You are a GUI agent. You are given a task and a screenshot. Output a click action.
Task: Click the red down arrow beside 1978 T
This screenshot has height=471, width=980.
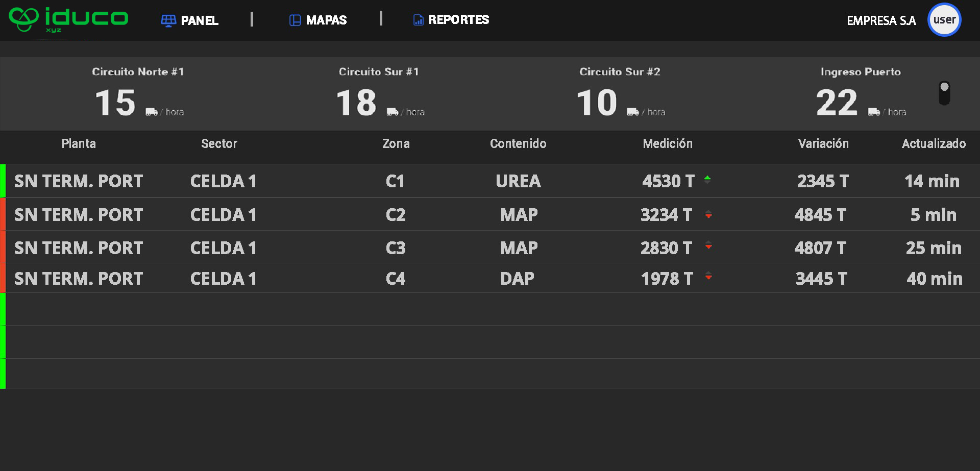pyautogui.click(x=708, y=277)
